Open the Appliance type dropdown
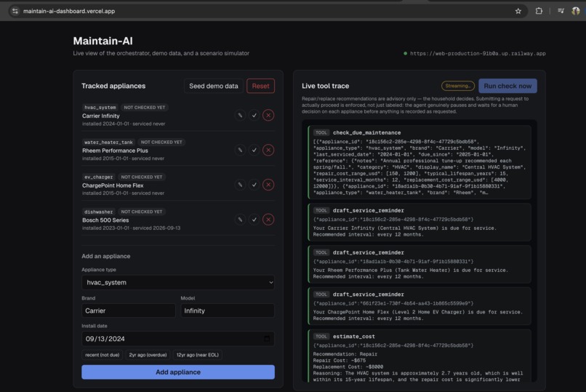The height and width of the screenshot is (392, 586). pos(178,282)
